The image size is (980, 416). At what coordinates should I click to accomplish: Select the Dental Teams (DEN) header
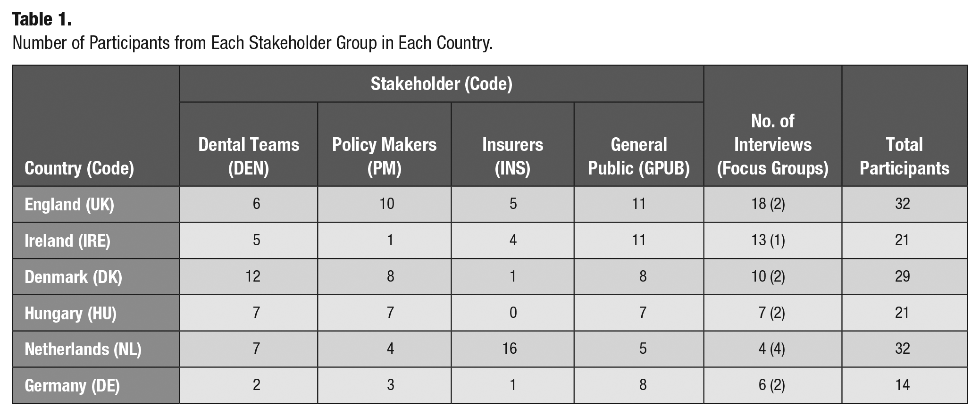[249, 144]
